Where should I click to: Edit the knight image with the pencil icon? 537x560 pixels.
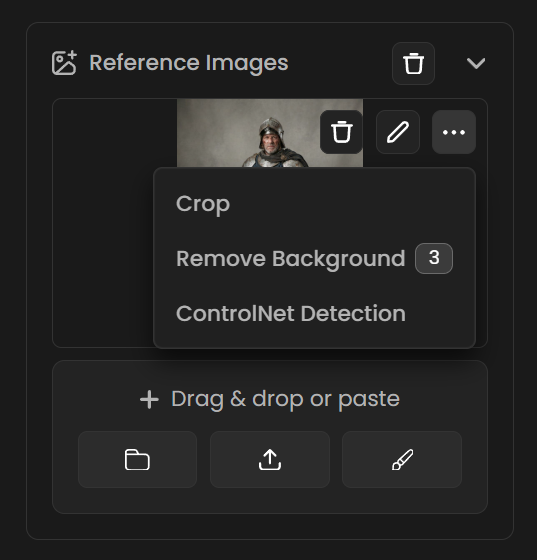coord(398,132)
